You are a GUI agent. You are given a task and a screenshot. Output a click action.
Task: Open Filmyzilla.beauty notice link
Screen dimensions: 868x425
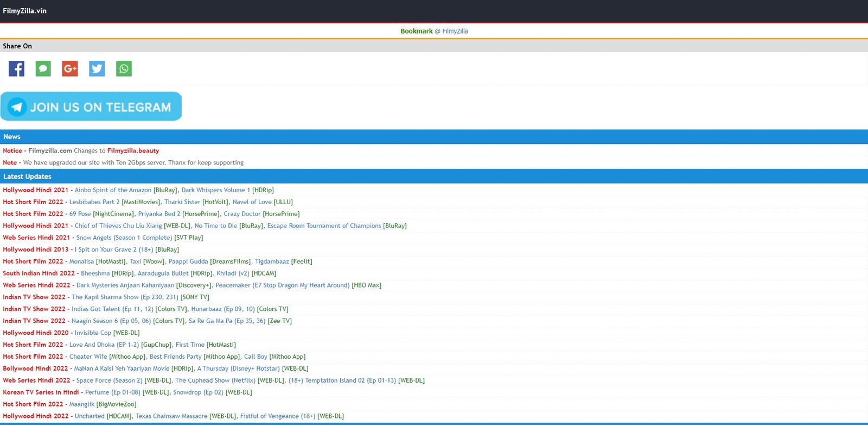(133, 151)
